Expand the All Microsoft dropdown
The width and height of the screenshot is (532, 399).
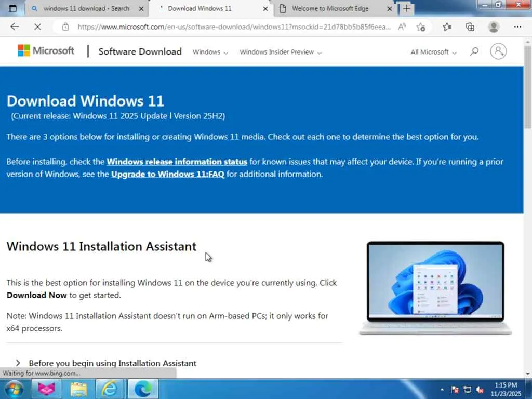point(434,52)
